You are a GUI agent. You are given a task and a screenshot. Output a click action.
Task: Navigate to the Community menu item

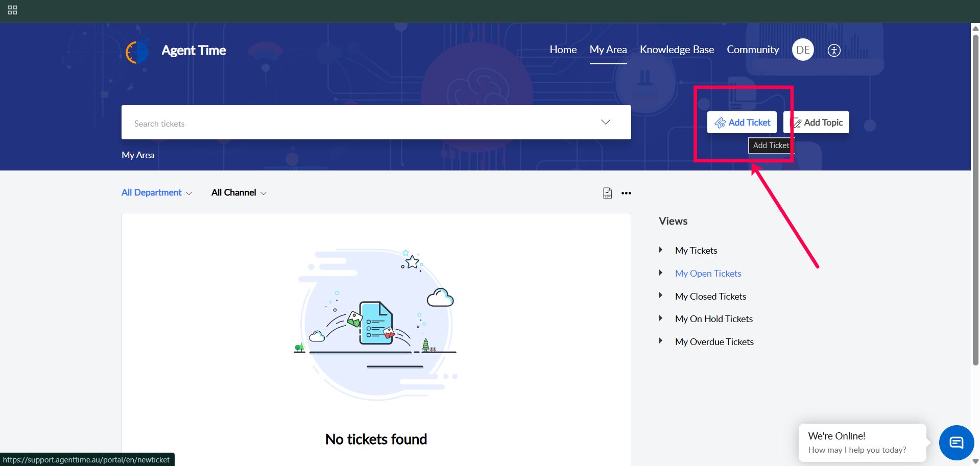753,50
